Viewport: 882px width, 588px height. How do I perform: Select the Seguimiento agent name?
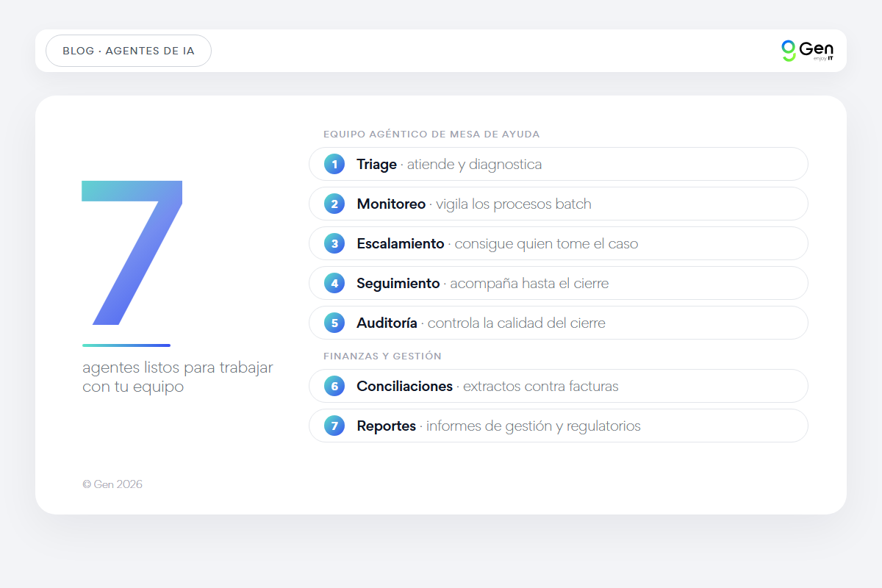[x=398, y=283]
